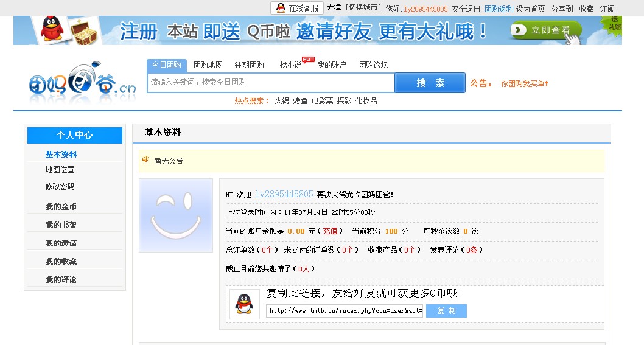Click the red HOT badge on 找小说
This screenshot has height=345, width=644.
tap(308, 60)
